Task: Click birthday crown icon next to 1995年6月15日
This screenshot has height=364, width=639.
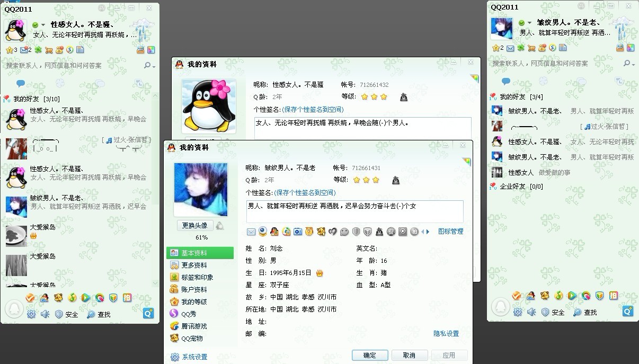Action: click(319, 273)
